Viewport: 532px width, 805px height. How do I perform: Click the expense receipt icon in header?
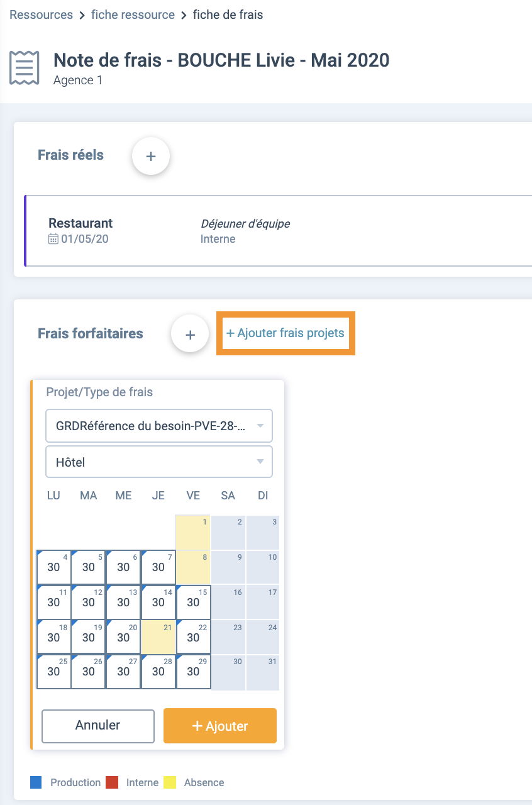click(x=25, y=68)
